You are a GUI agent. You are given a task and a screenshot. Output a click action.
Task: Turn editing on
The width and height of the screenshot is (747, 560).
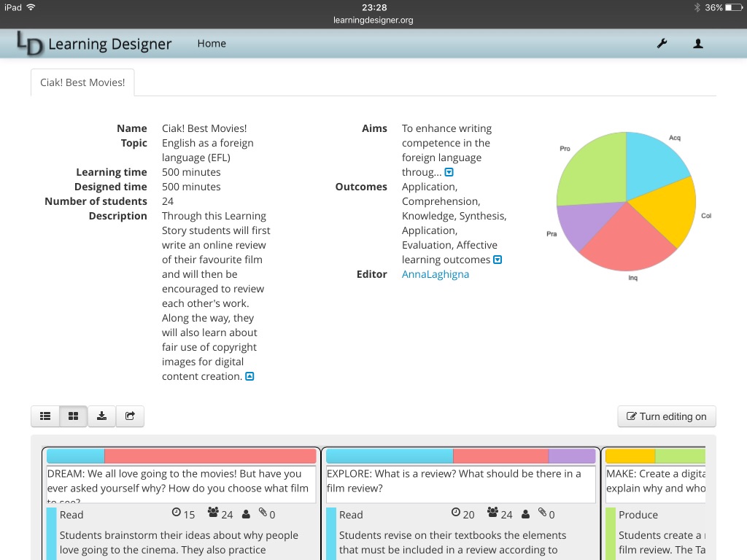pos(666,416)
